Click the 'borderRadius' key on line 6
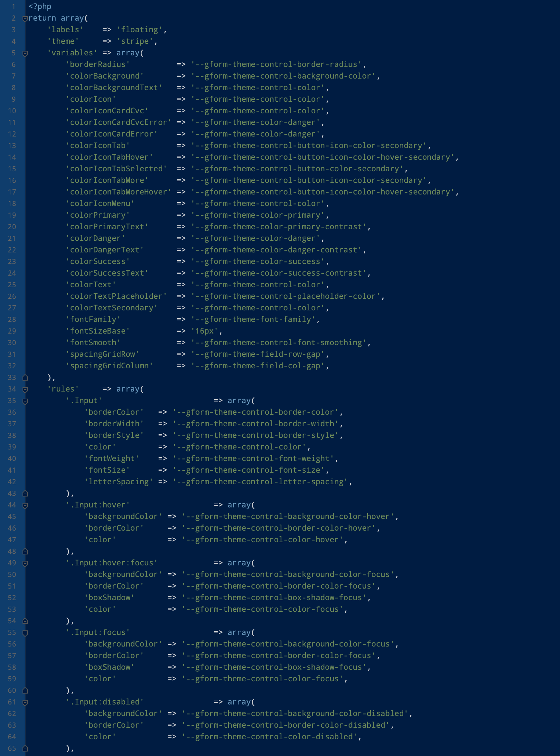This screenshot has height=756, width=560. tap(98, 64)
